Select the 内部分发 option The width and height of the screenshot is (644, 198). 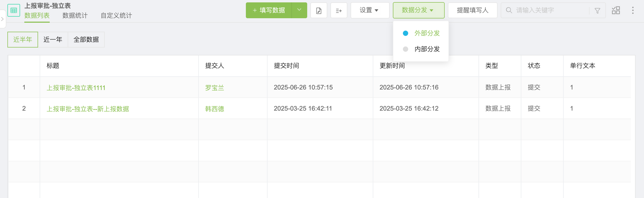421,49
